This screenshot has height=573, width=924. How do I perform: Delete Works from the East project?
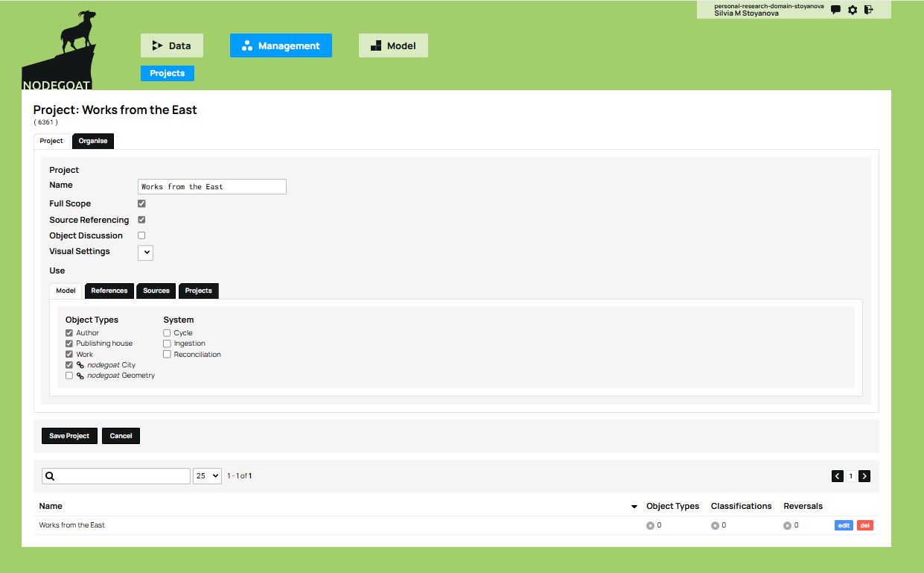coord(864,525)
